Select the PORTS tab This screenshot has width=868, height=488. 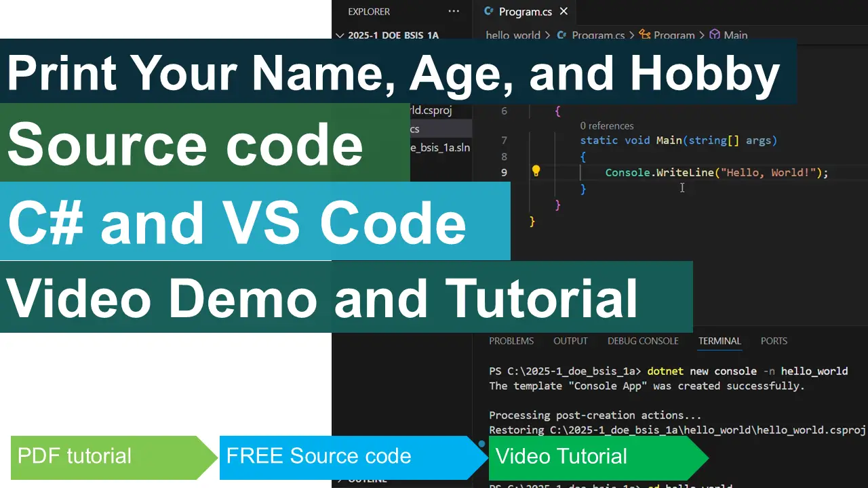click(773, 341)
